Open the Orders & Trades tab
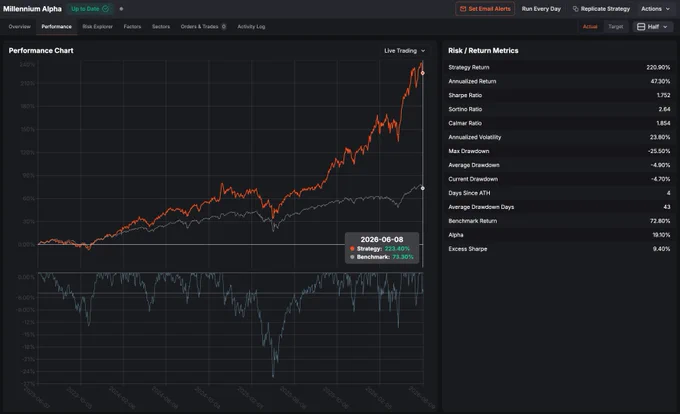 tap(203, 26)
